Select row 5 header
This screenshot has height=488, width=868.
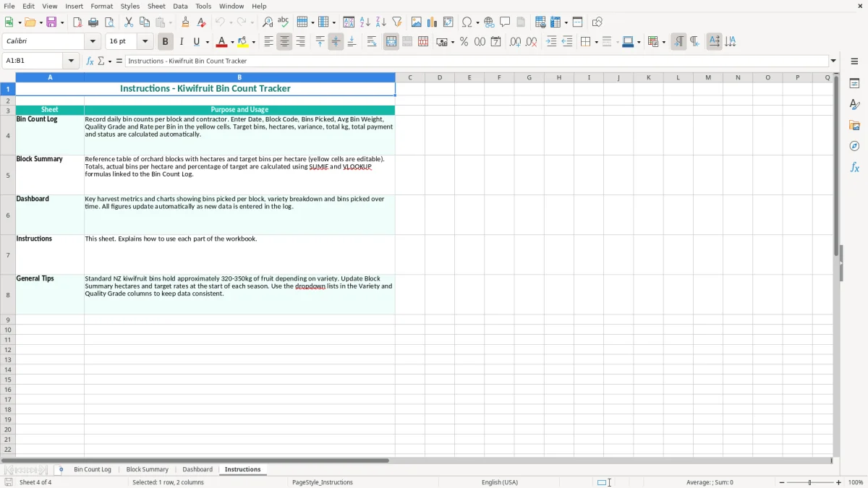coord(8,175)
